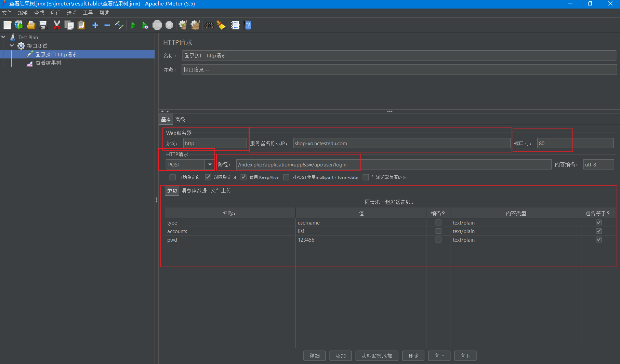Image resolution: width=620 pixels, height=364 pixels.
Task: Click the Paste clipboard icon
Action: tap(81, 25)
